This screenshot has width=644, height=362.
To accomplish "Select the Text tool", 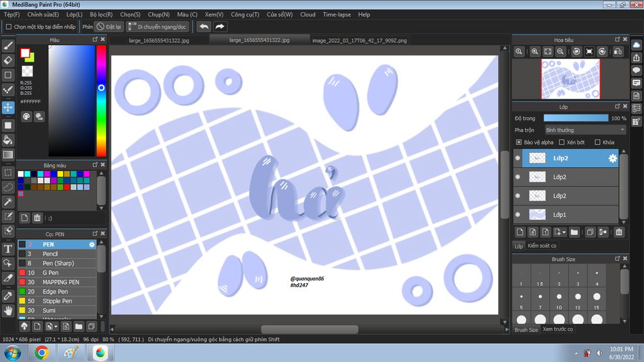I will point(8,249).
